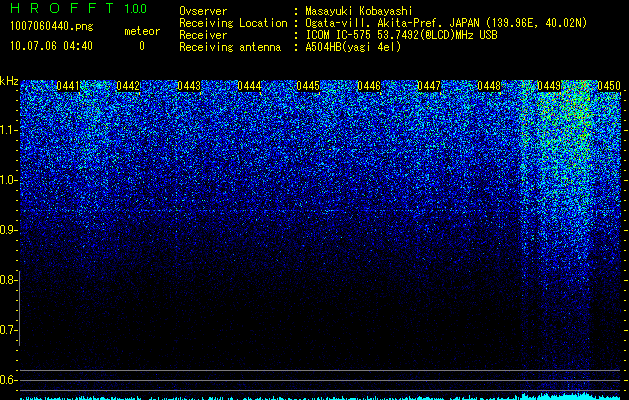Click the date stamp 10.07.06 04:40
This screenshot has height=400, width=629.
pyautogui.click(x=51, y=46)
